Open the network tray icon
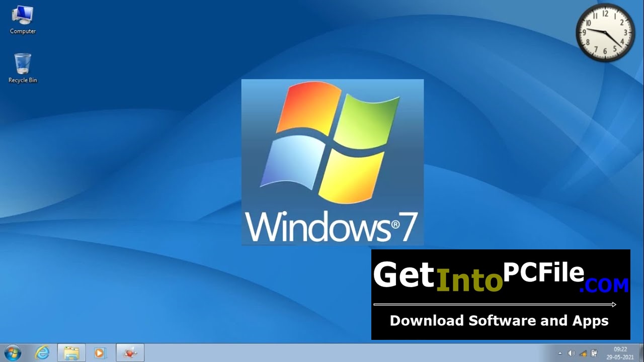The height and width of the screenshot is (362, 644). coord(583,353)
